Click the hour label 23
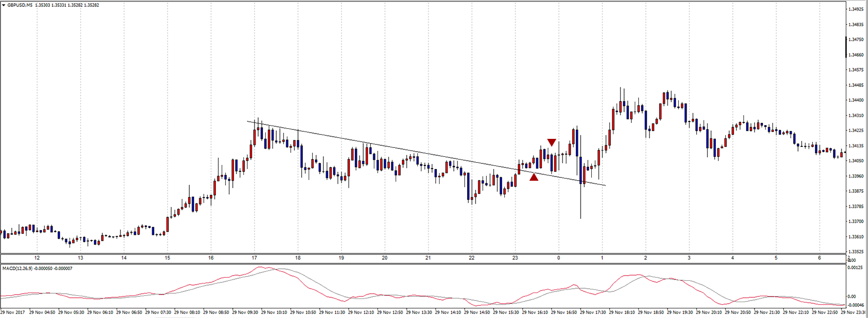The width and height of the screenshot is (868, 318). point(515,258)
